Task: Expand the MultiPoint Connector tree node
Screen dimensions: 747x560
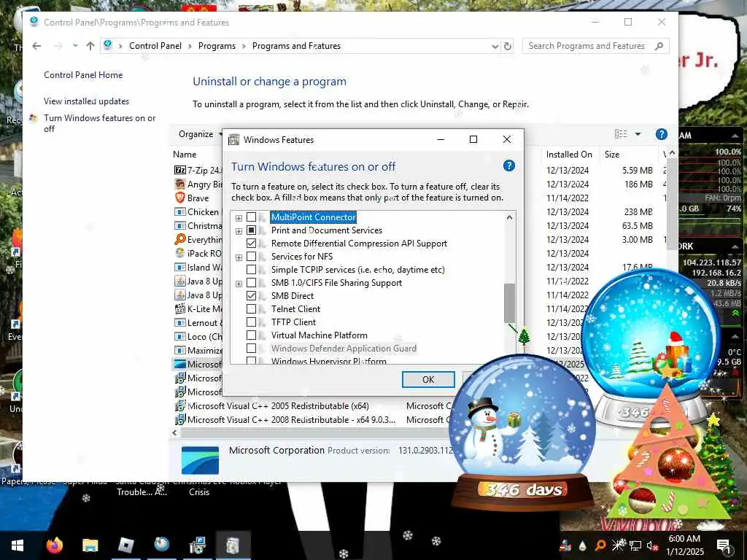Action: [x=239, y=218]
